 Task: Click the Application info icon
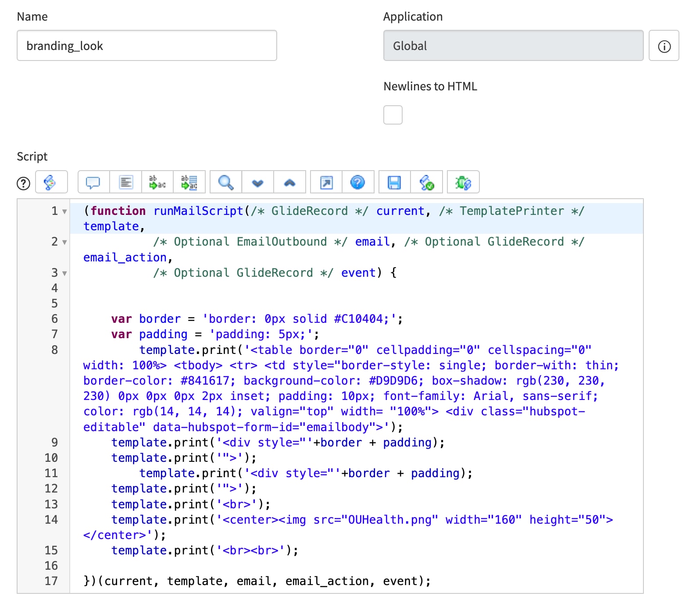point(664,46)
